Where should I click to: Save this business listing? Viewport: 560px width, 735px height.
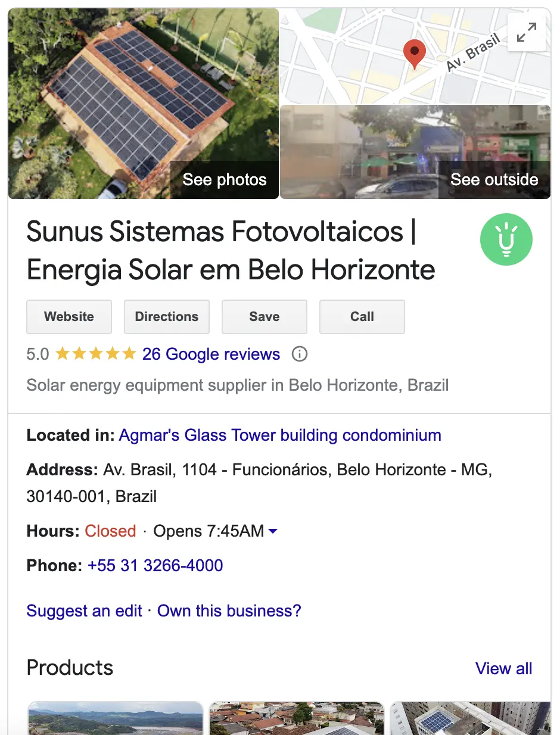coord(265,317)
